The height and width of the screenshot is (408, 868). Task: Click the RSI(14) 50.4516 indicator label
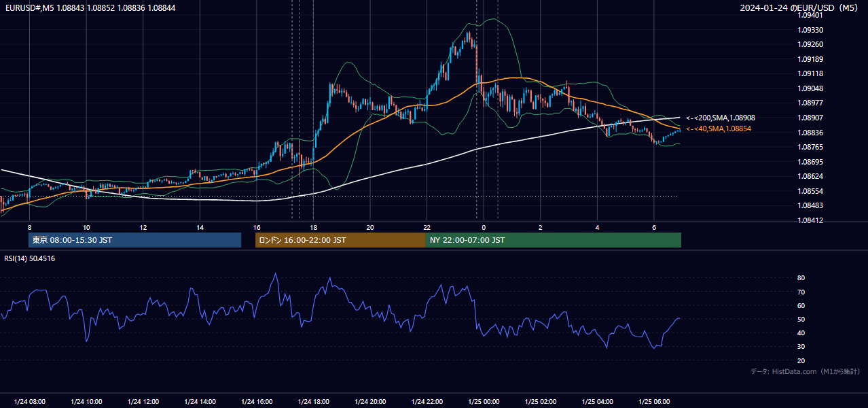30,258
